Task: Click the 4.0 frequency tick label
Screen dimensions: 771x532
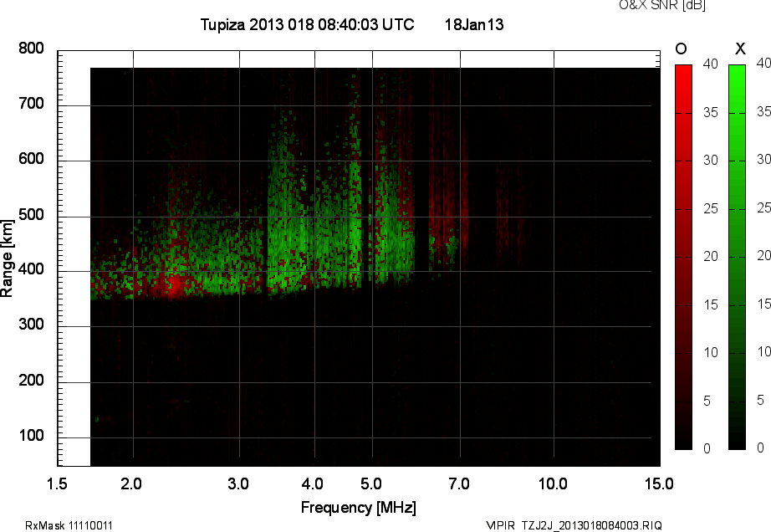Action: point(312,484)
